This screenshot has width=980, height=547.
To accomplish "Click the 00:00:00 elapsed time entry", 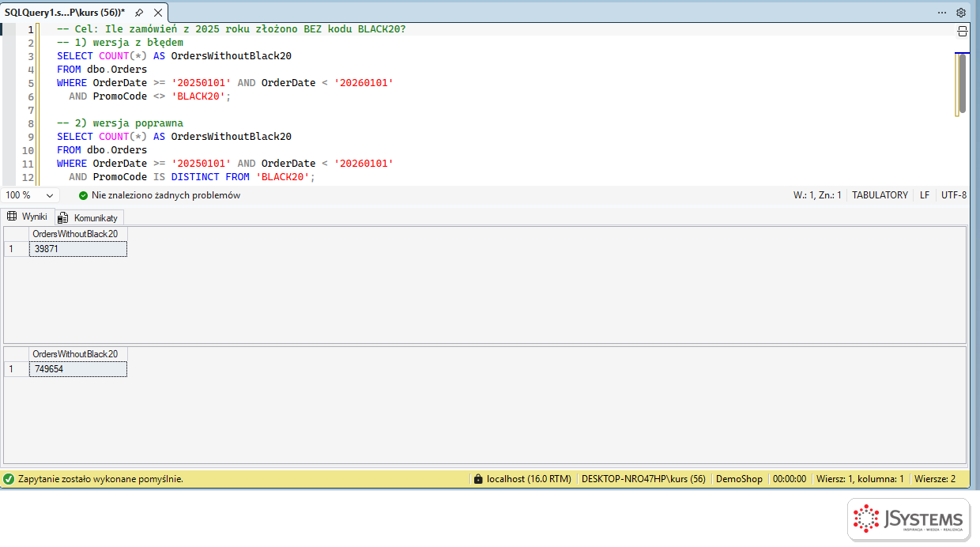I will (790, 479).
